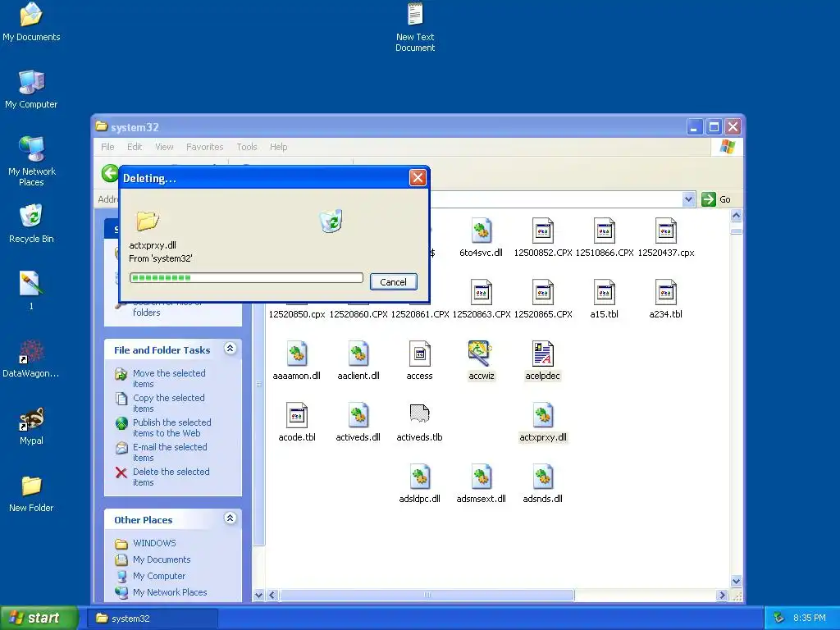The width and height of the screenshot is (840, 630).
Task: Select the activeds.dll file
Action: tap(358, 422)
